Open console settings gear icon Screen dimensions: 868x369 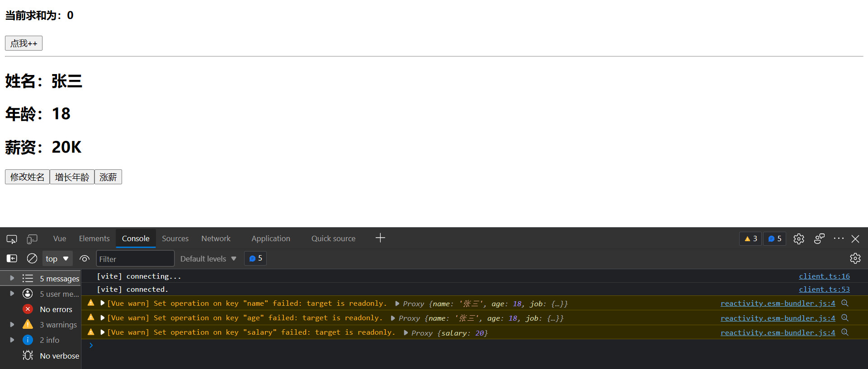855,258
